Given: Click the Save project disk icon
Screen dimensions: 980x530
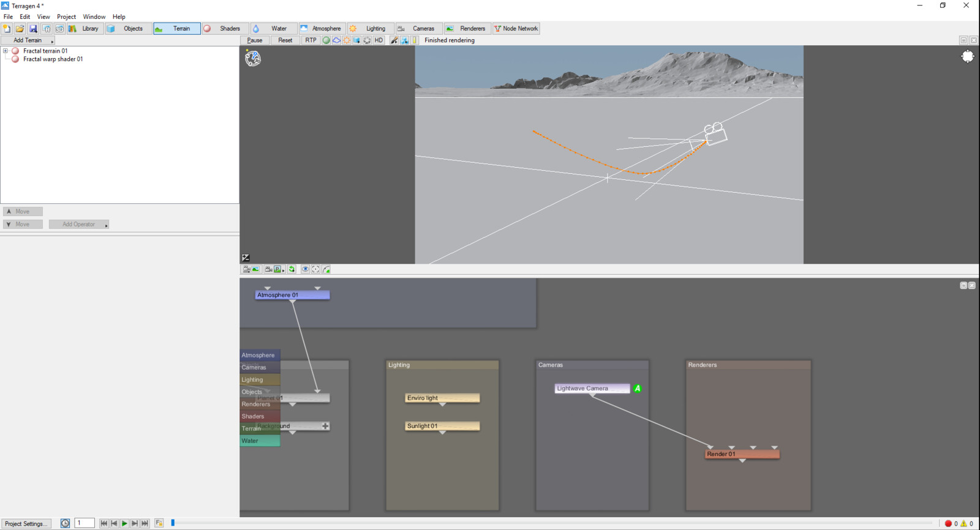Looking at the screenshot, I should [33, 28].
